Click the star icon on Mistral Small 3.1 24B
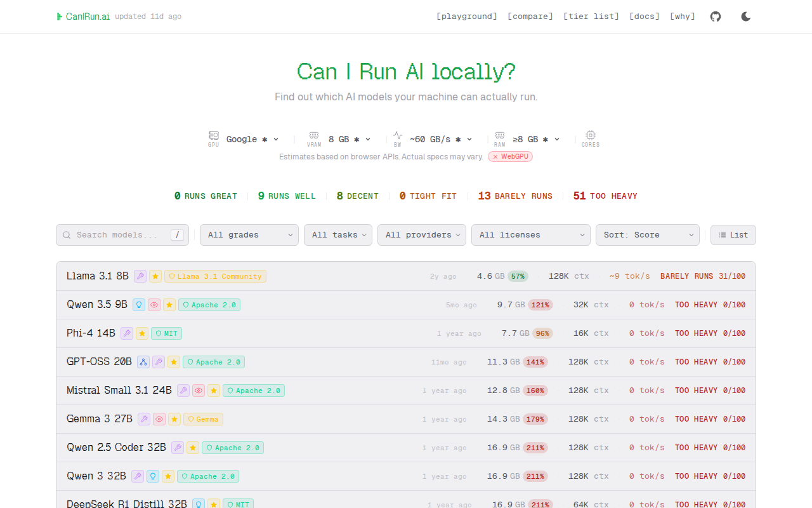Image resolution: width=812 pixels, height=508 pixels. pos(214,391)
